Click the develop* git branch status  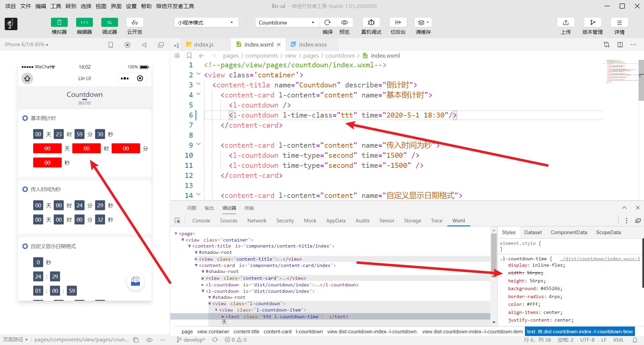(191, 340)
